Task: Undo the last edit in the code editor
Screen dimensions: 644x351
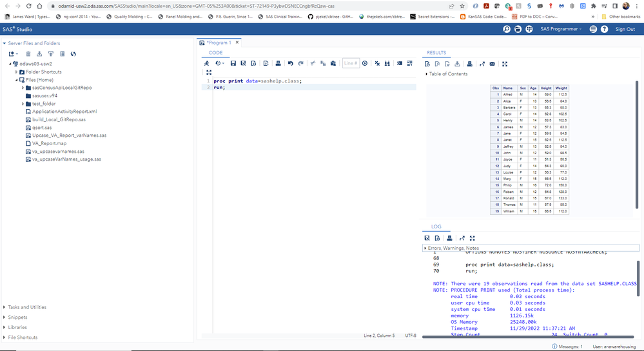Action: click(x=291, y=63)
